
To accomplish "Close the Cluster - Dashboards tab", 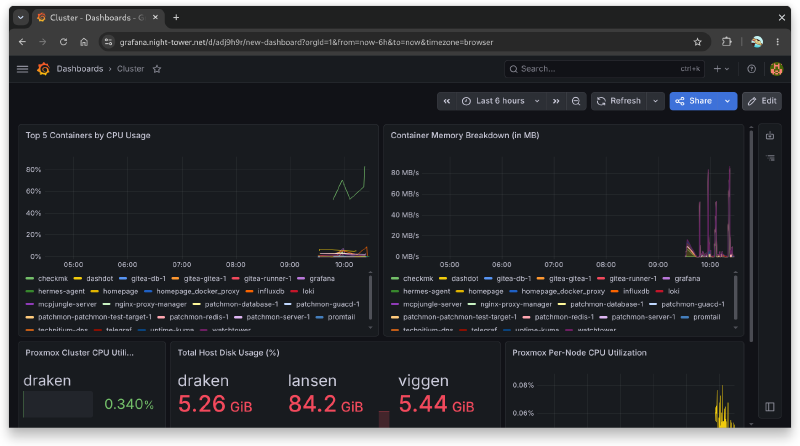I will pyautogui.click(x=155, y=17).
